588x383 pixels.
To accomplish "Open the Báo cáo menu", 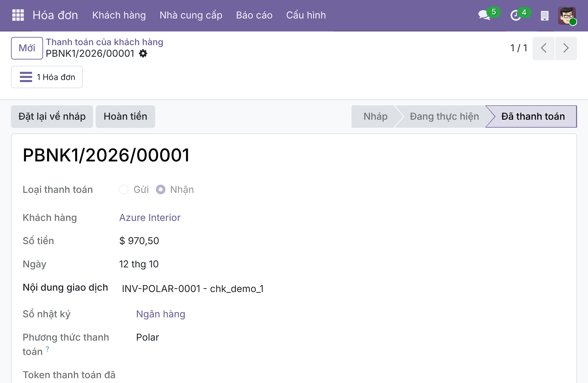I will 254,15.
